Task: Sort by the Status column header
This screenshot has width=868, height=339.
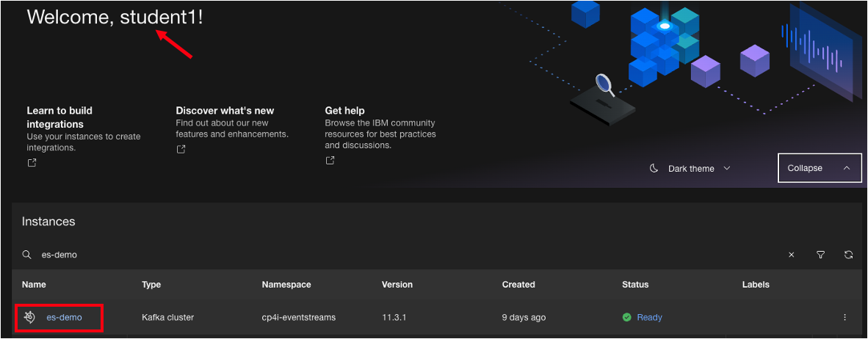Action: 635,285
